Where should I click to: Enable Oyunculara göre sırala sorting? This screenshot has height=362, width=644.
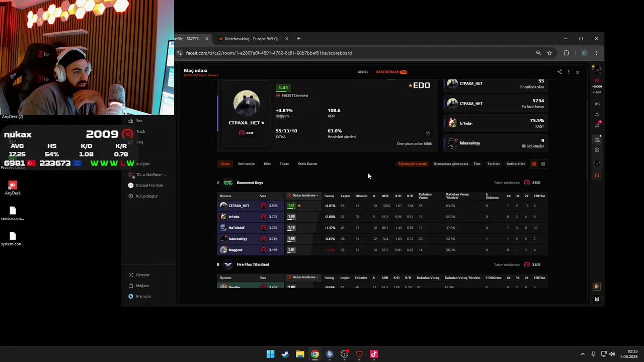[x=451, y=163]
